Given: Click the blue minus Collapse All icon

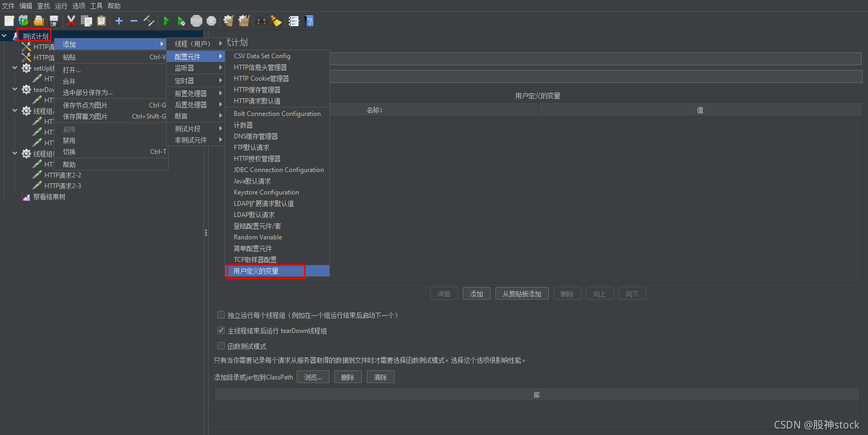Looking at the screenshot, I should click(x=134, y=21).
